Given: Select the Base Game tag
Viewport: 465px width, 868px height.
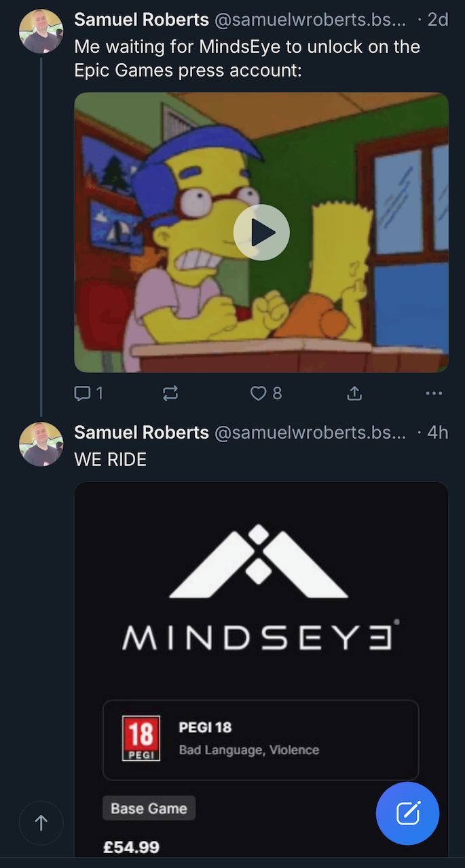Looking at the screenshot, I should click(149, 808).
